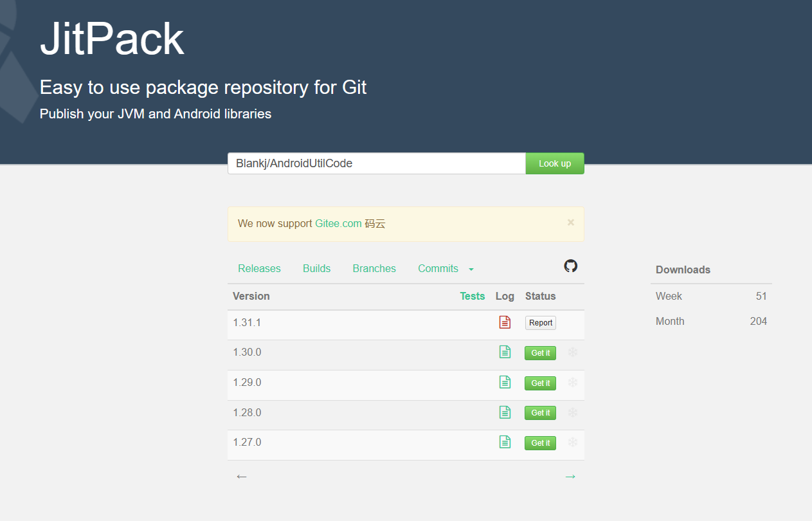Viewport: 812px width, 521px height.
Task: Expand the Commits dropdown caret
Action: 471,270
